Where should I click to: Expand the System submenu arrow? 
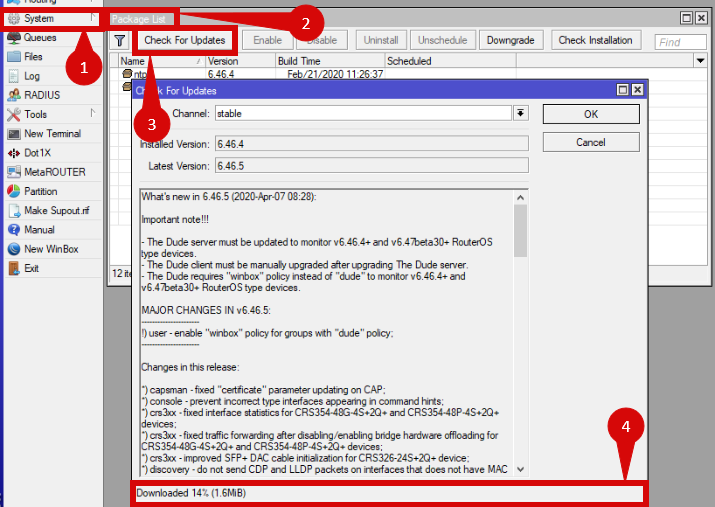coord(93,18)
